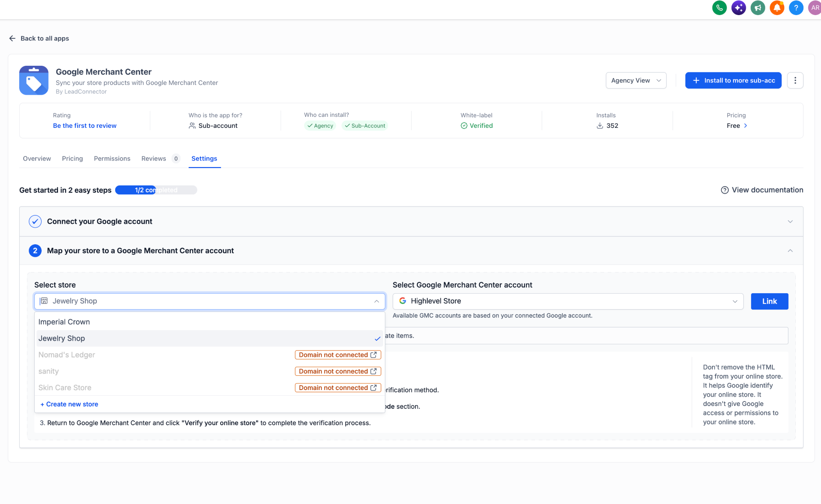Select Jewelry Shop option in store list
Viewport: 821px width, 504px height.
point(210,338)
